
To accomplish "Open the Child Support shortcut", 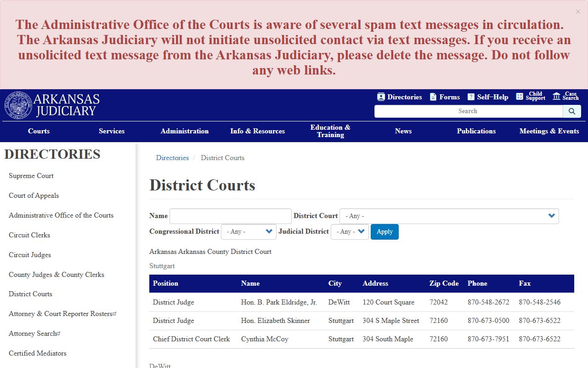I will pyautogui.click(x=531, y=96).
